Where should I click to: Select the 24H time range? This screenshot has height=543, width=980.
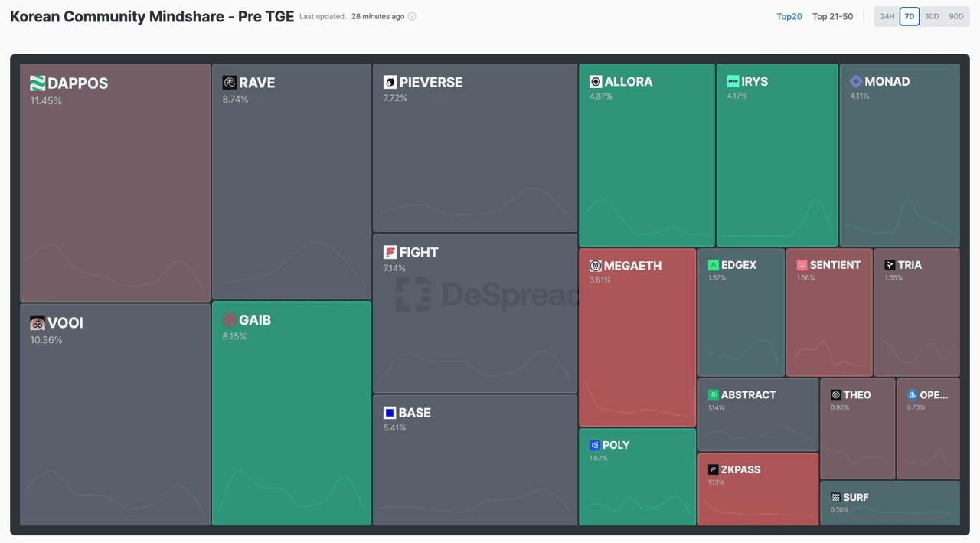pyautogui.click(x=887, y=16)
